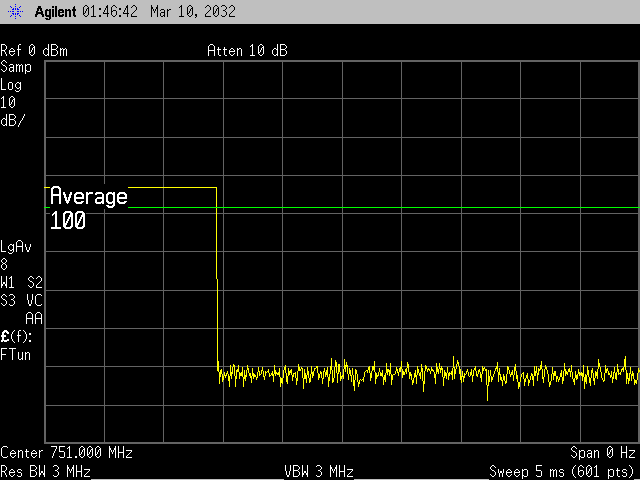
Task: Select the date Mar 10, 2032
Action: pos(193,11)
